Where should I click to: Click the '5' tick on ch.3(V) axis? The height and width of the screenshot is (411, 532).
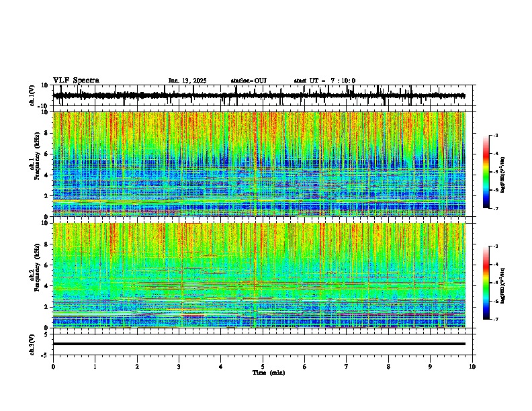[46, 334]
